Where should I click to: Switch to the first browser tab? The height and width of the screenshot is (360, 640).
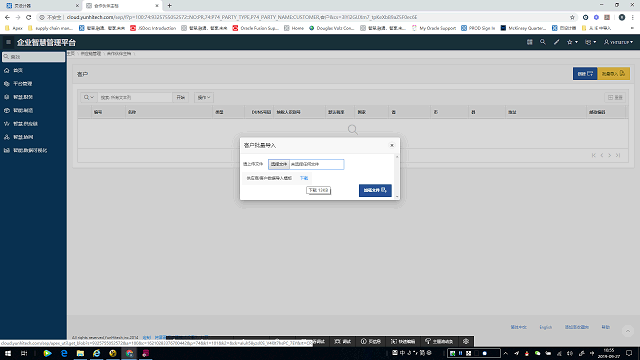tap(41, 6)
